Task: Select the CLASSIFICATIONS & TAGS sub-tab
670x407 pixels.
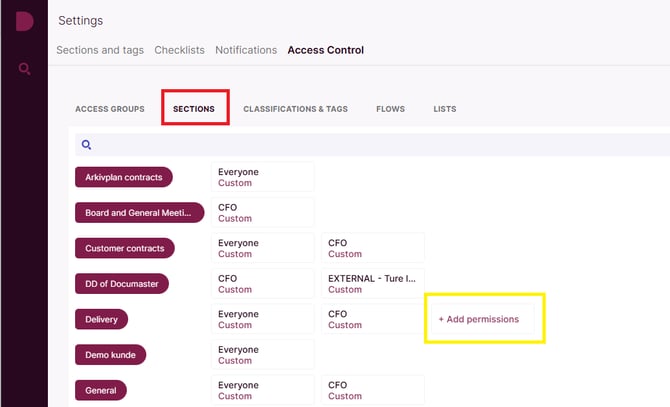Action: click(x=295, y=109)
